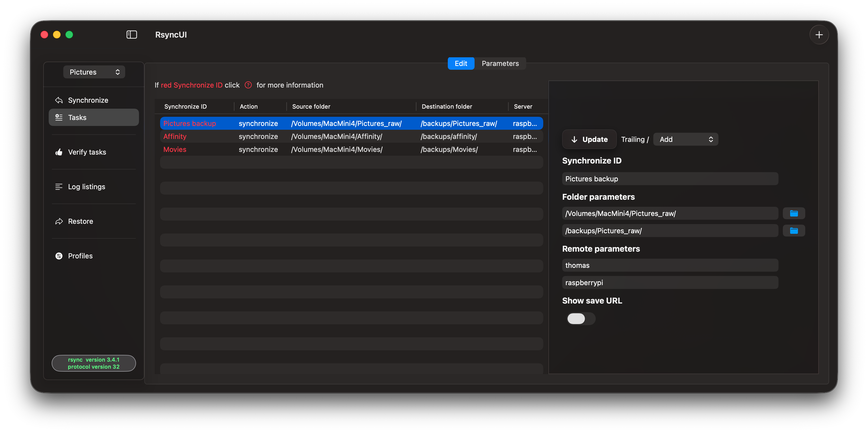Switch to the Parameters tab

click(500, 64)
